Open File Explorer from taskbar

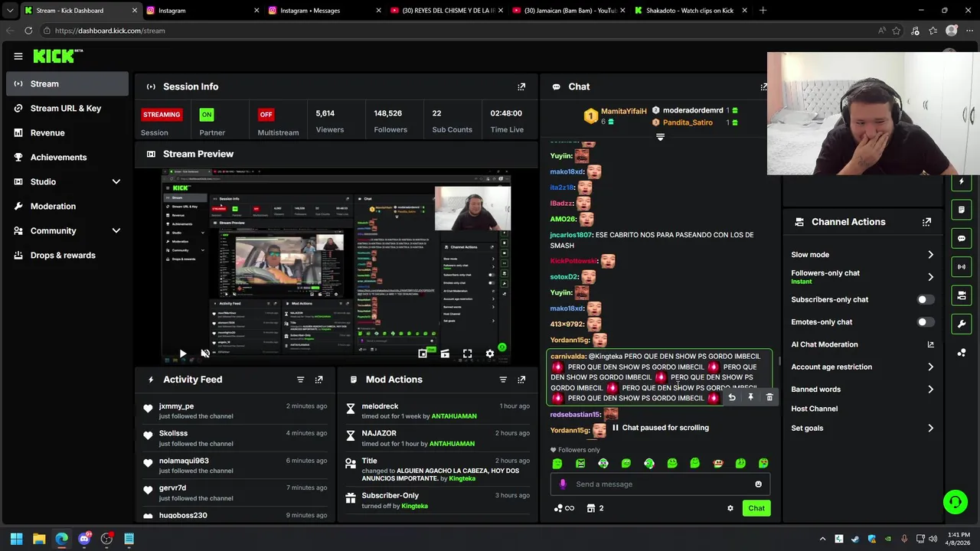coord(39,539)
